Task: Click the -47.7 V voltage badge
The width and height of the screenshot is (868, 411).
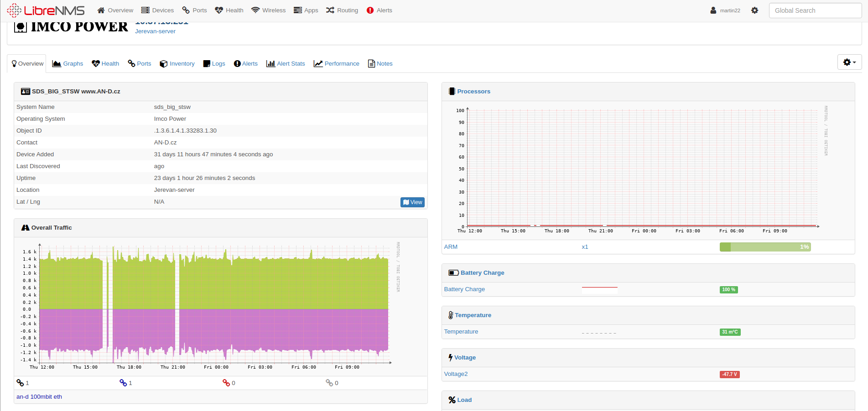Action: (x=730, y=375)
